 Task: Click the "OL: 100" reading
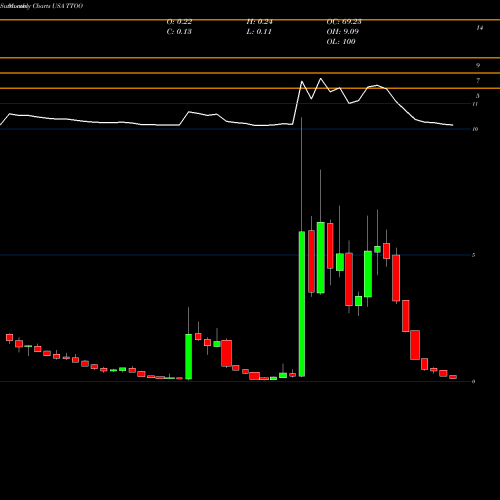341,42
